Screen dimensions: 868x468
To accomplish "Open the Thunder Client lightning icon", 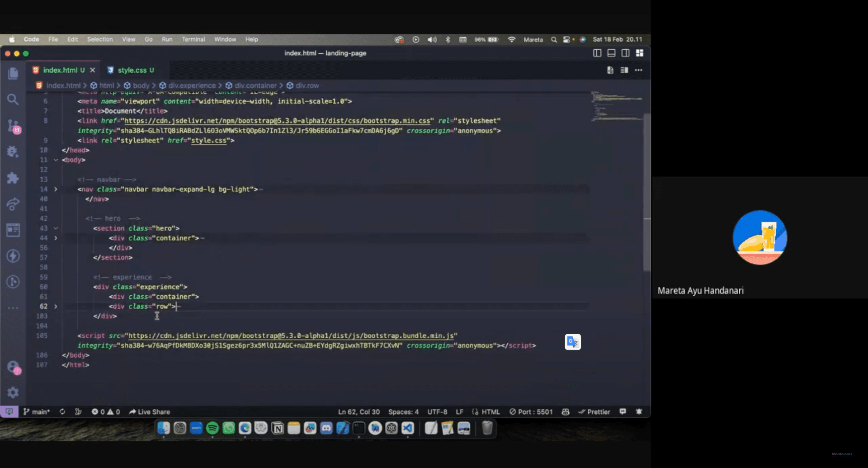I will pos(13,256).
